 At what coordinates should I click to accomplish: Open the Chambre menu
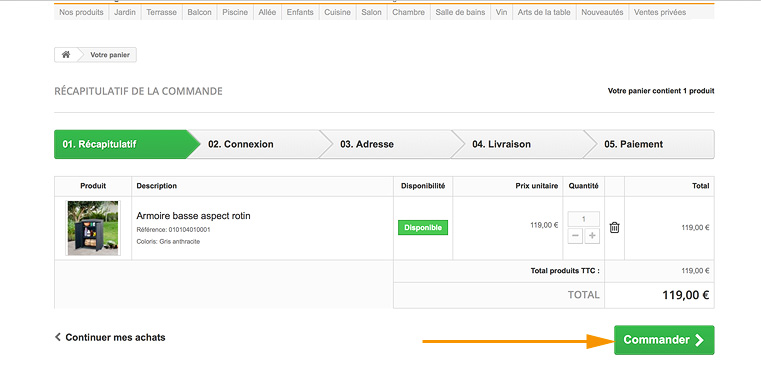point(408,12)
